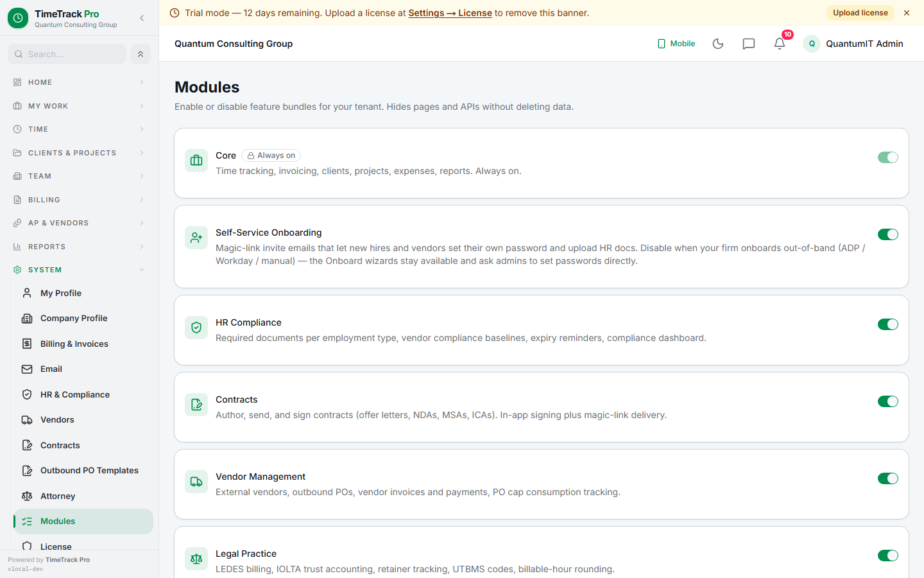Click the TimeTrack Pro clock logo
This screenshot has width=924, height=578.
point(18,19)
